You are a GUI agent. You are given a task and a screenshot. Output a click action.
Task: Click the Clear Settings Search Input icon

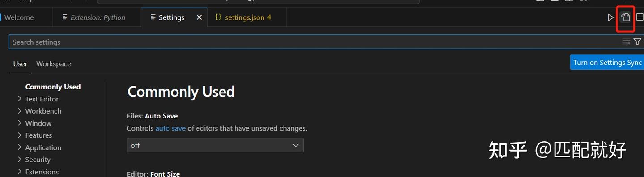pos(626,42)
